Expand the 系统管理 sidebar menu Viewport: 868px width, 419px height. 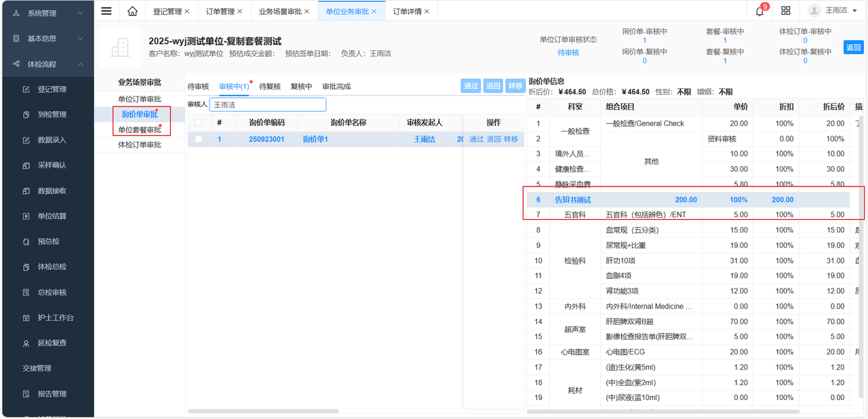[47, 13]
